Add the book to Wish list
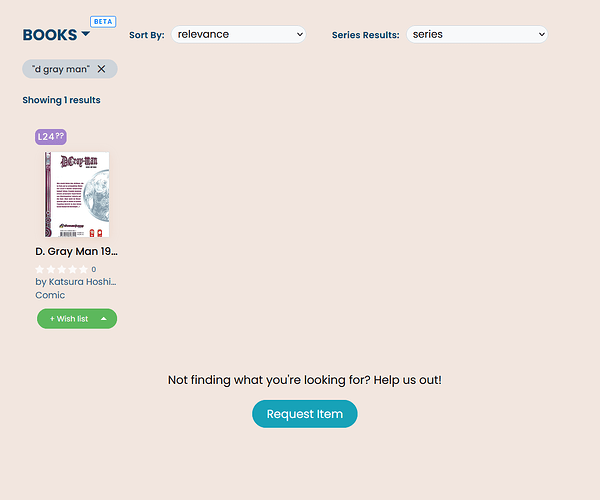Image resolution: width=600 pixels, height=500 pixels. click(x=69, y=319)
